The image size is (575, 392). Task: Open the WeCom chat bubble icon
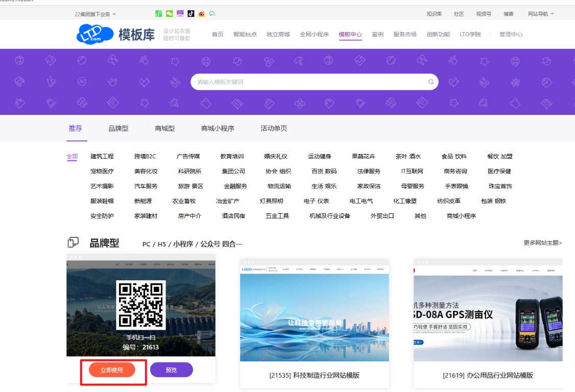tap(212, 14)
